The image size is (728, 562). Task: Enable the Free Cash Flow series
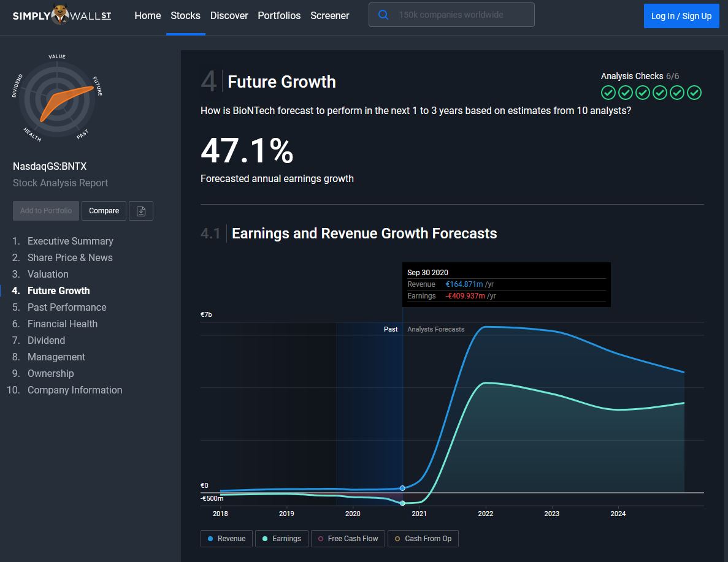[x=347, y=539]
